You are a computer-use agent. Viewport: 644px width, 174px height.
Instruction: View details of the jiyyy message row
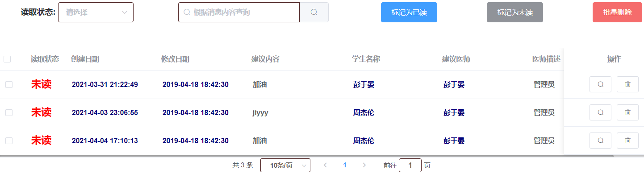click(601, 112)
